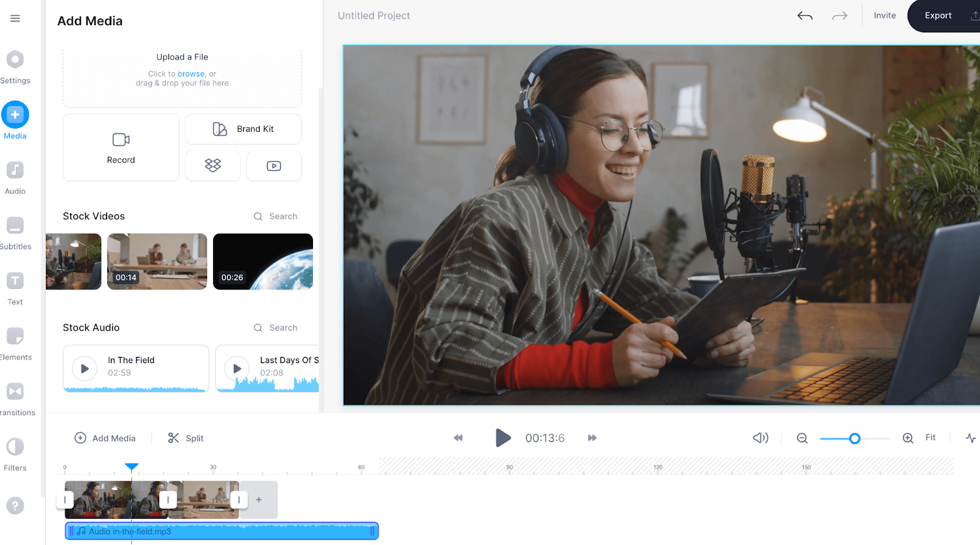Click the 30 mark on timeline ruler
Screen dimensions: 980x545
pos(213,467)
